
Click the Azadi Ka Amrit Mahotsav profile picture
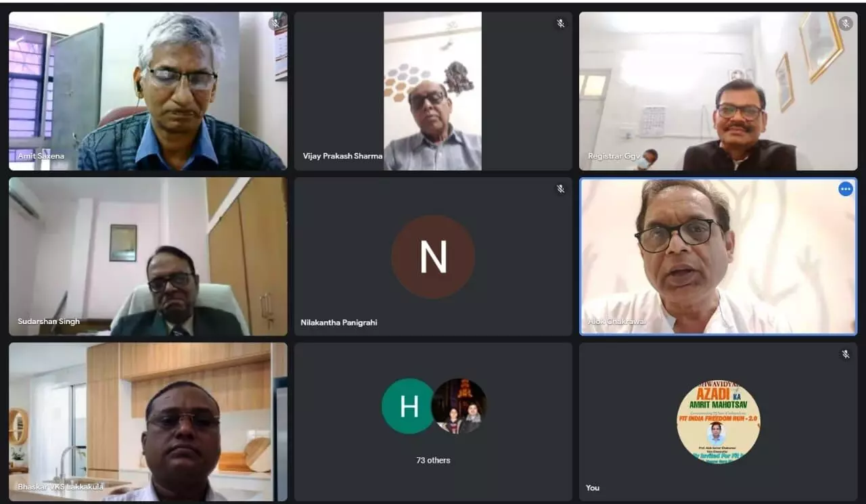tap(719, 421)
